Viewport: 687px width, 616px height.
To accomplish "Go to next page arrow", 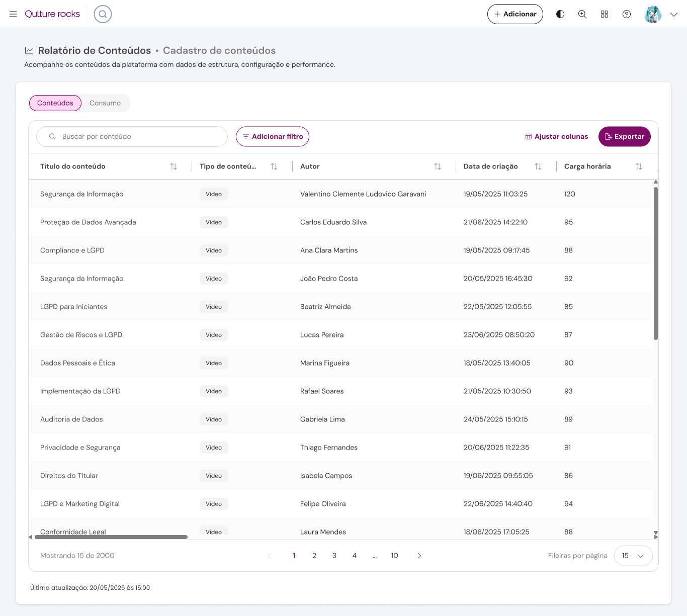I will click(x=419, y=556).
